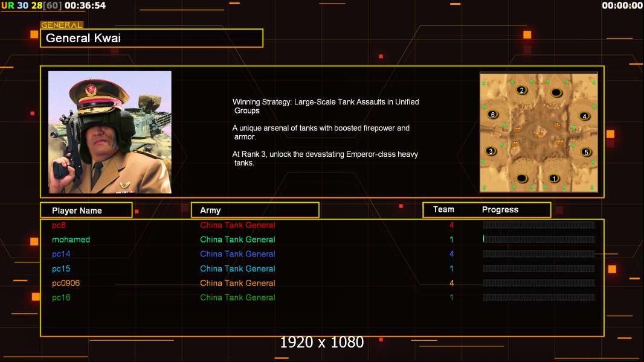644x362 pixels.
Task: Click pc16's loading progress bar
Action: click(x=539, y=297)
